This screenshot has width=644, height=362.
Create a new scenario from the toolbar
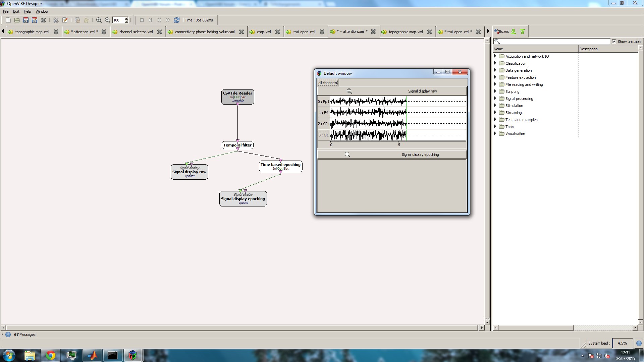[x=8, y=20]
